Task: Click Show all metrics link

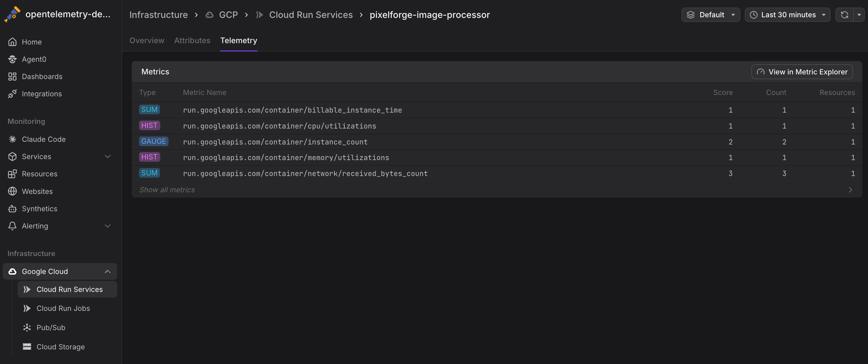Action: (x=167, y=190)
